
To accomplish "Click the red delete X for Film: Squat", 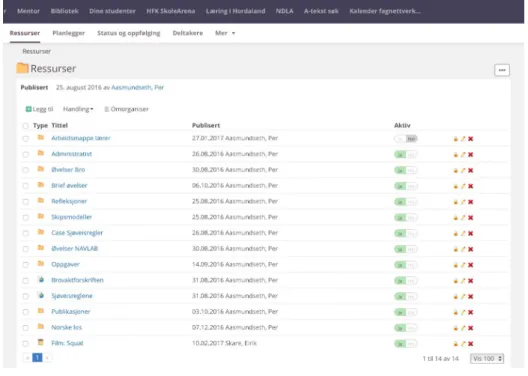I will [471, 344].
